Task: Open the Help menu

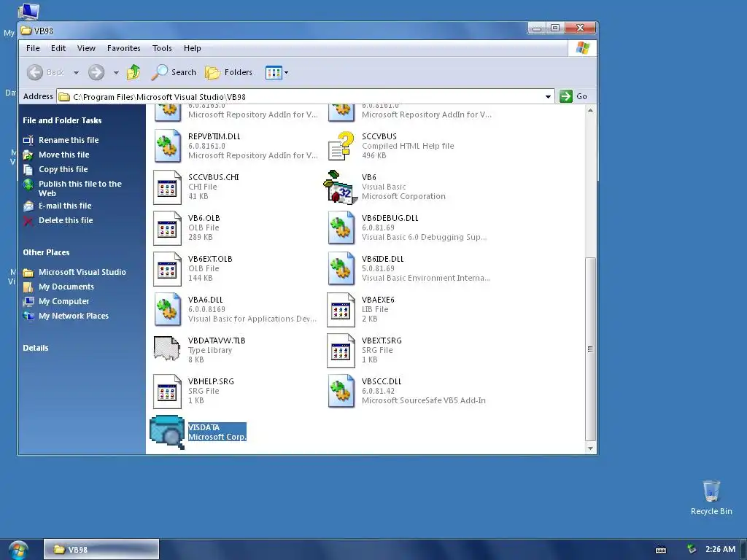Action: pyautogui.click(x=193, y=48)
